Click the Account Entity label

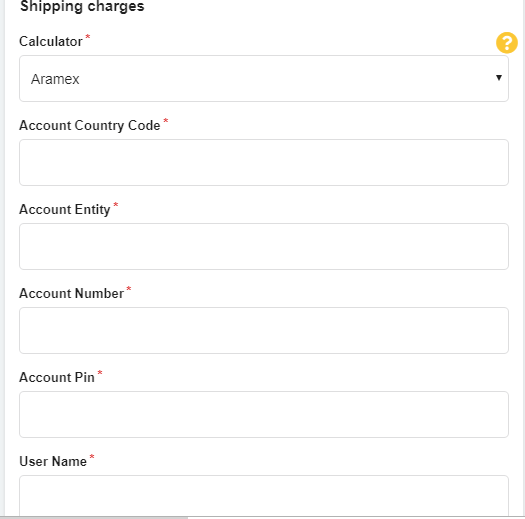point(65,210)
